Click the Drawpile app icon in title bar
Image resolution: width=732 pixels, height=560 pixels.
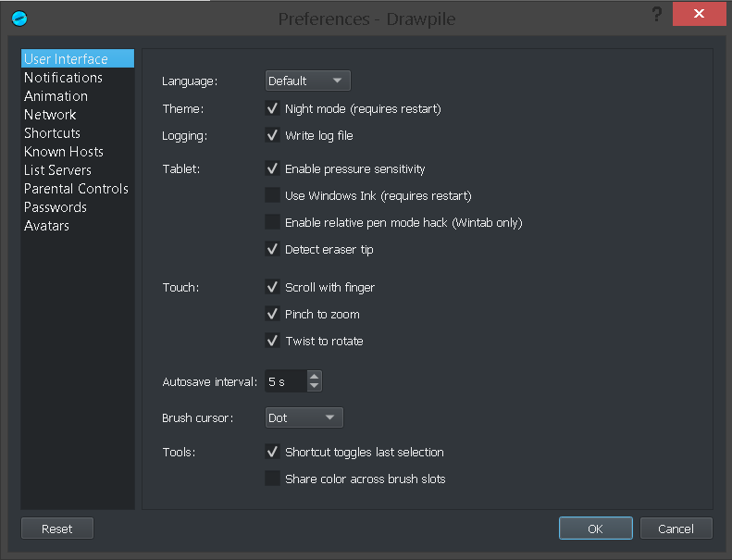click(19, 19)
